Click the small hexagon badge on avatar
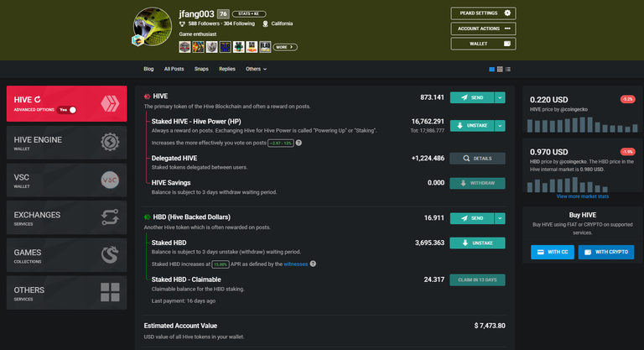644x350 pixels. tap(138, 40)
